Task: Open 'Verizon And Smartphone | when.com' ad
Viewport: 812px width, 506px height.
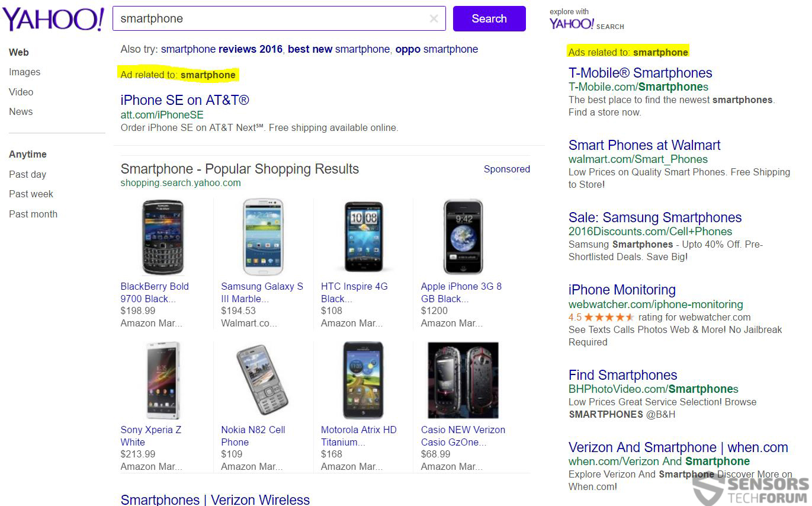Action: pyautogui.click(x=678, y=447)
